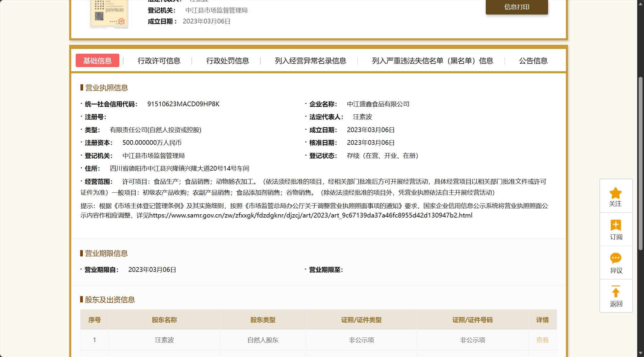Click the samr.gov.cn notice URL text

310,215
